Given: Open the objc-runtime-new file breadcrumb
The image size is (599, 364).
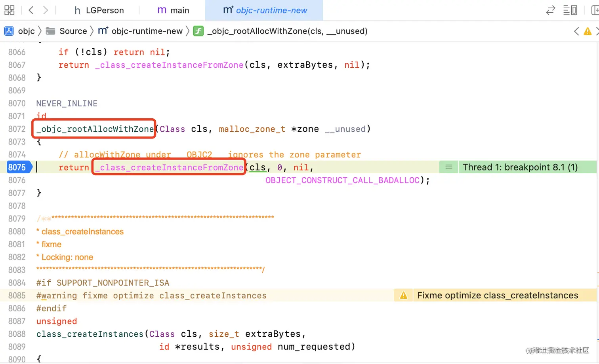Looking at the screenshot, I should (147, 31).
